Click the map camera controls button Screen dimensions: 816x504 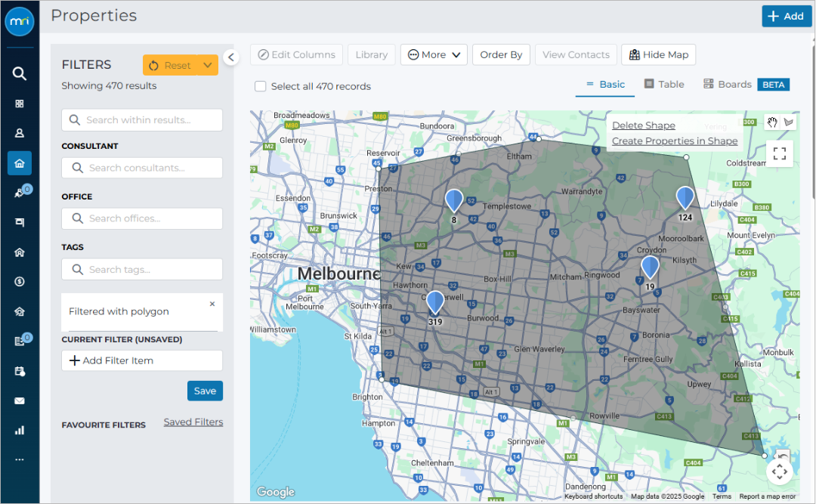point(780,472)
